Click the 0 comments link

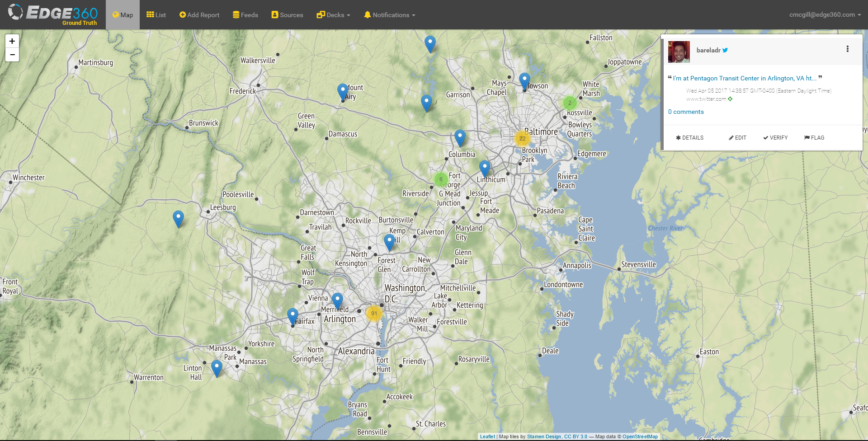pos(686,112)
